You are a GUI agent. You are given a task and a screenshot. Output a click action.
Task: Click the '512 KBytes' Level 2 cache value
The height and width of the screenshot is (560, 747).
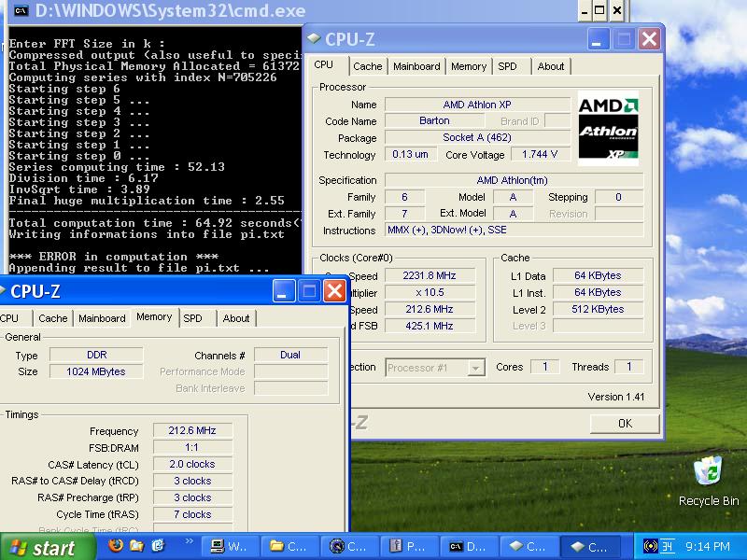(x=598, y=309)
